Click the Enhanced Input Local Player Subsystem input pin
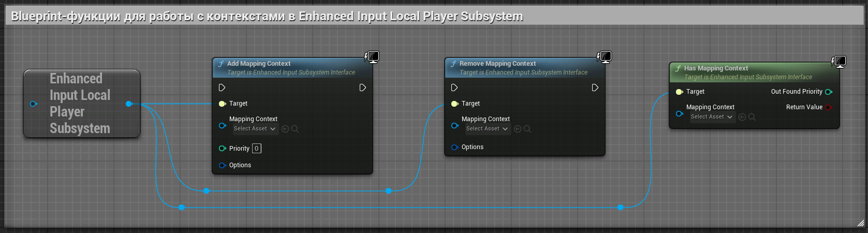The width and height of the screenshot is (868, 233). (x=34, y=104)
